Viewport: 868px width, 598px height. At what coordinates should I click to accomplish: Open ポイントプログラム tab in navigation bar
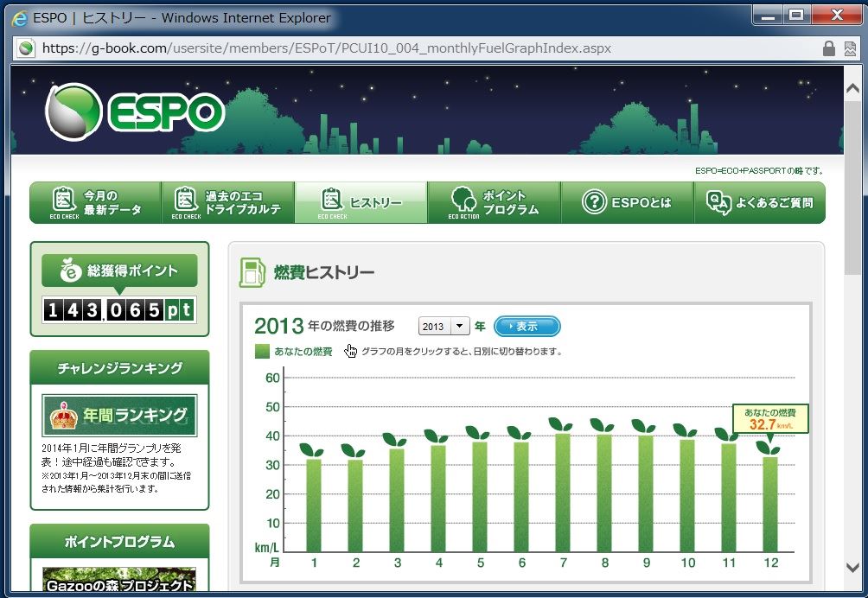click(x=494, y=202)
